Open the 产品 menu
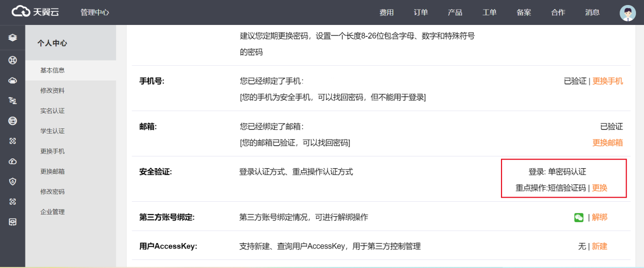 [455, 12]
